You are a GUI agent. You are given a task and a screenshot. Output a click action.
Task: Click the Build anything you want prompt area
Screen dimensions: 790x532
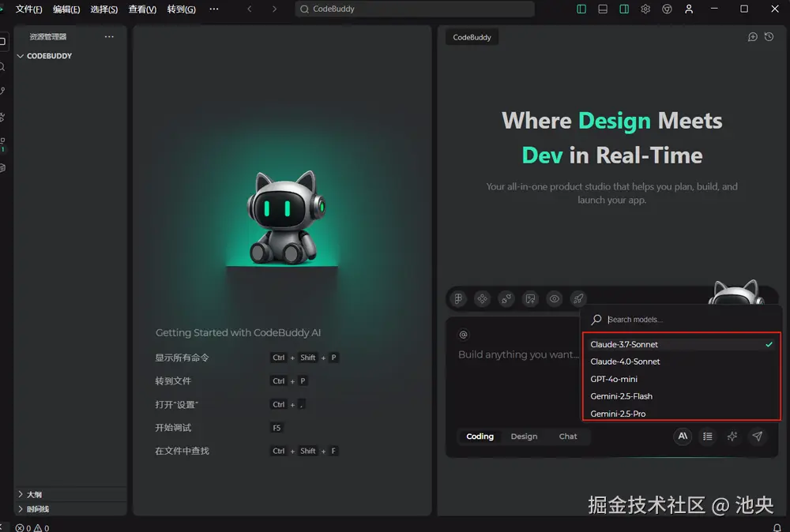(518, 354)
